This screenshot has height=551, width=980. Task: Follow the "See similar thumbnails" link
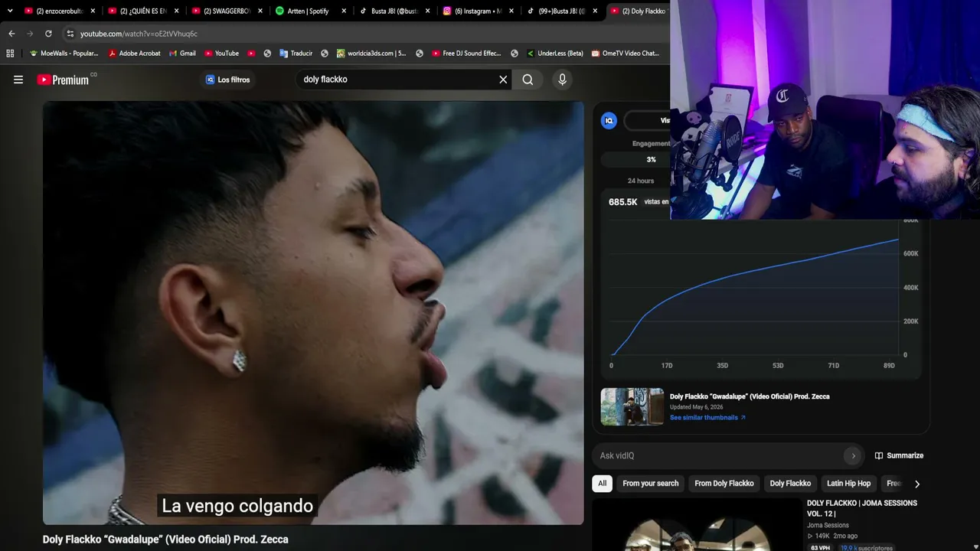[x=707, y=418]
